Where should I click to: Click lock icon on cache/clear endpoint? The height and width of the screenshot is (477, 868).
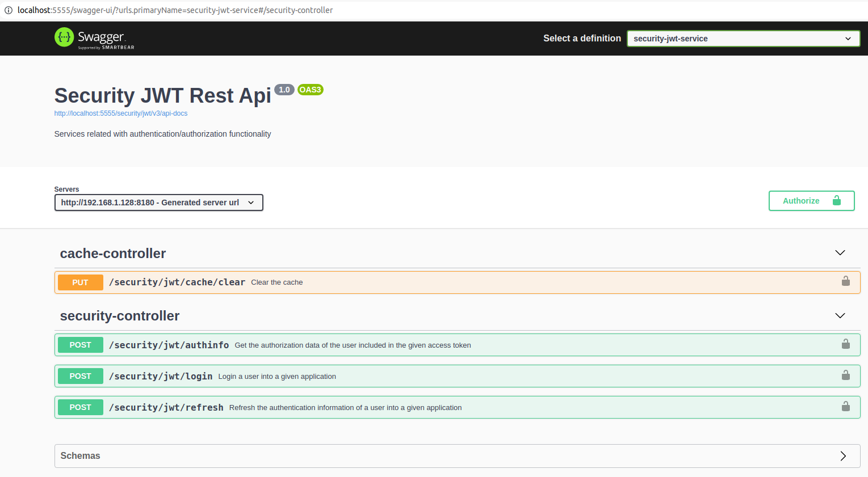pyautogui.click(x=845, y=281)
